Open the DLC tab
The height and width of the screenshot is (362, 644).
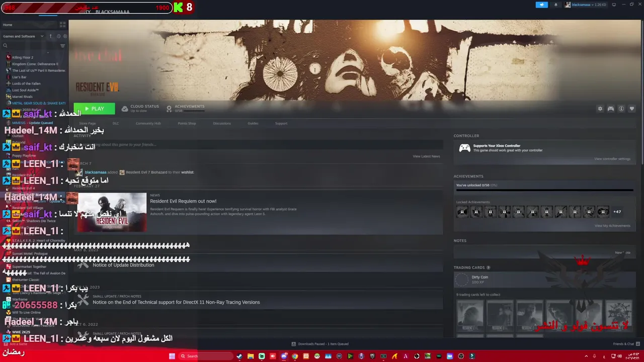[116, 123]
